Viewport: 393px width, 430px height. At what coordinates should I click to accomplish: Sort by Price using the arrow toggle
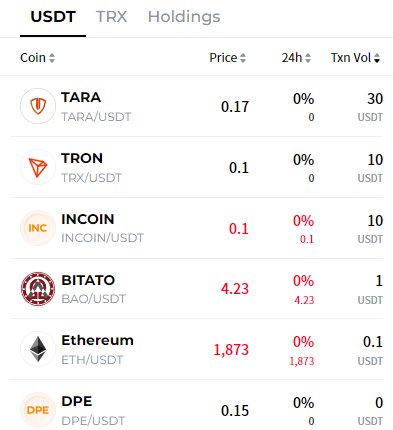[x=243, y=58]
